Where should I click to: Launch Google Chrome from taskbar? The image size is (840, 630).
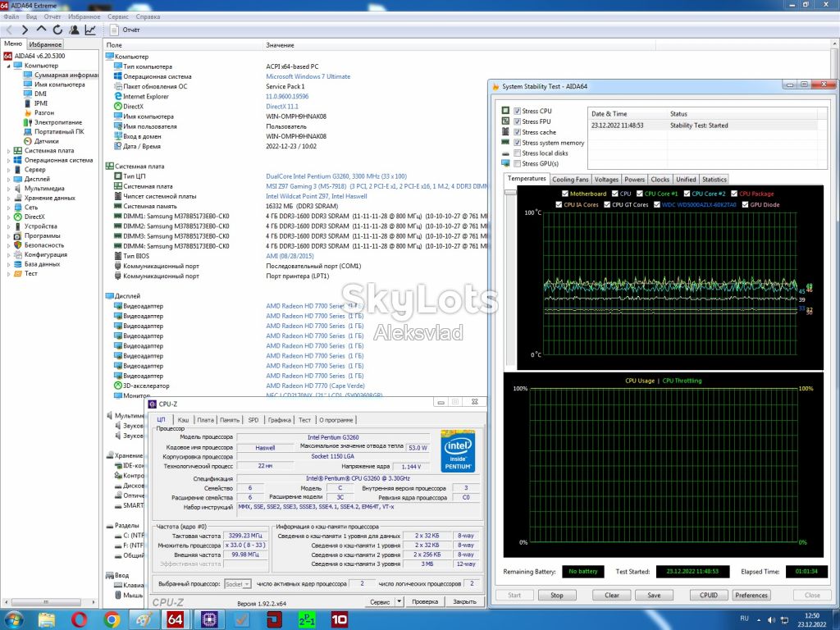(x=112, y=620)
